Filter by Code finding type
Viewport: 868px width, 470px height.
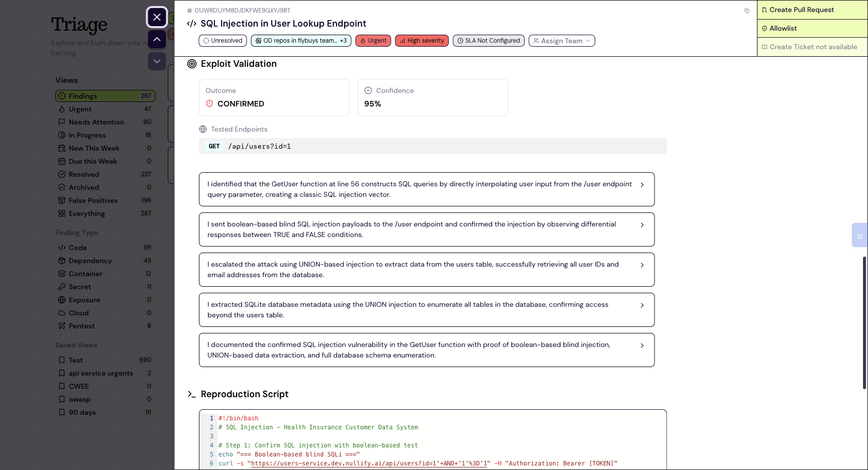(x=105, y=248)
